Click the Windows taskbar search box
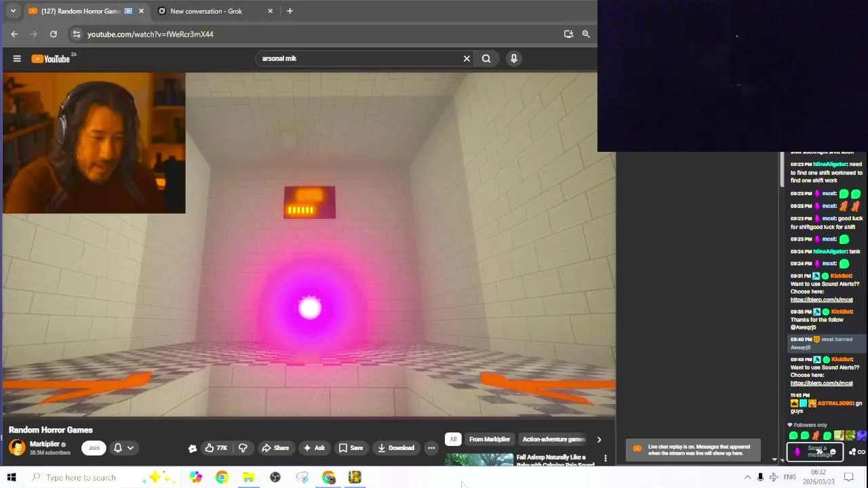Image resolution: width=868 pixels, height=488 pixels. coord(102,477)
